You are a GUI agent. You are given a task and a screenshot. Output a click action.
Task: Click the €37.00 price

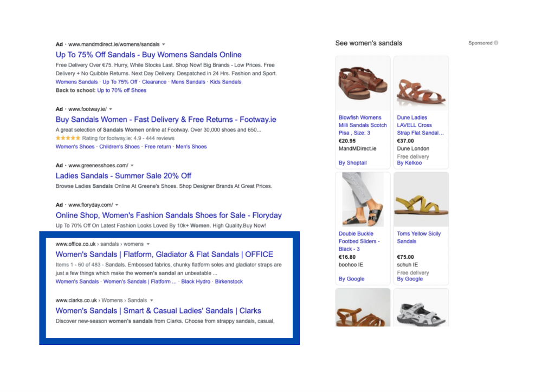(405, 141)
